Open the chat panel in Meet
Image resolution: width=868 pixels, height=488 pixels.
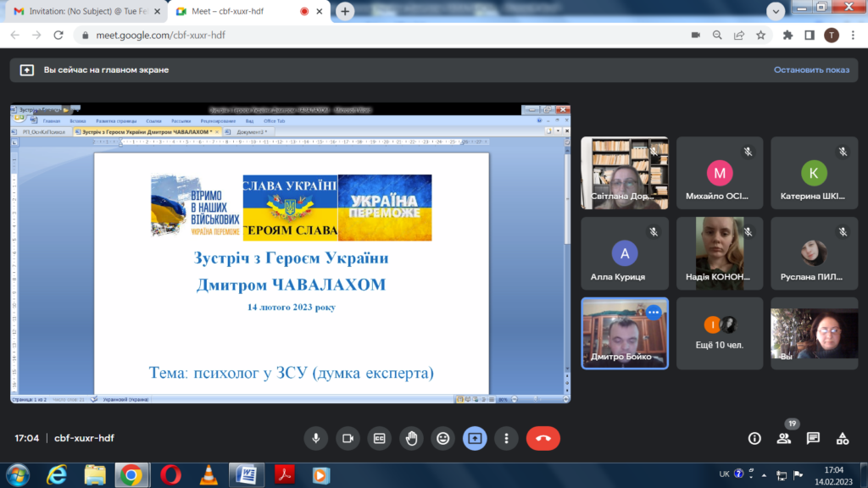click(x=813, y=438)
